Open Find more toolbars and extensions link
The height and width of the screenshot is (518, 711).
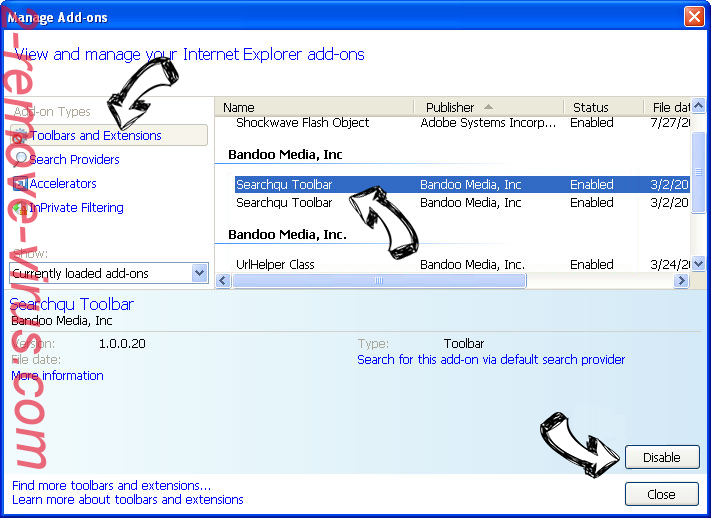(112, 485)
